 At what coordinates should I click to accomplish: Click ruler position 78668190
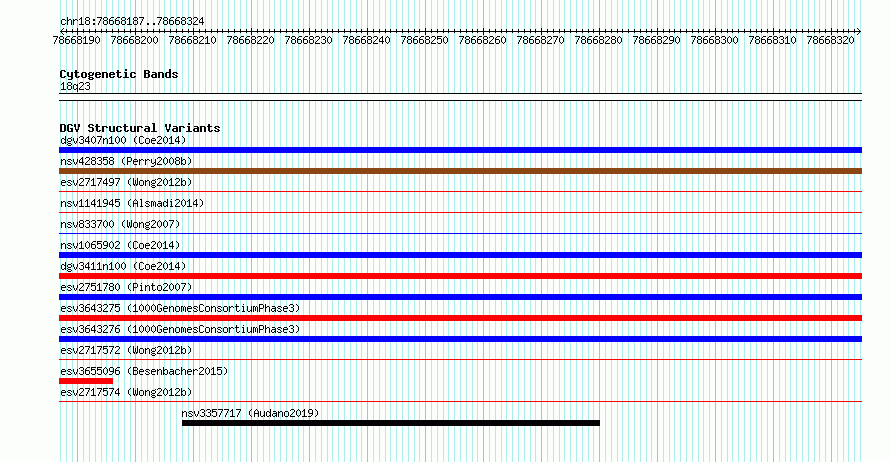(77, 40)
